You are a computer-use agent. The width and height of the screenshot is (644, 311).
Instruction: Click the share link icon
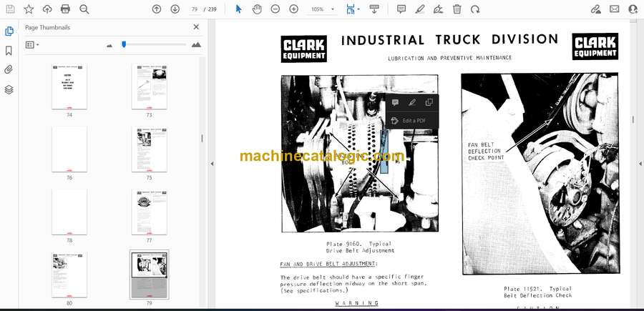(x=595, y=9)
